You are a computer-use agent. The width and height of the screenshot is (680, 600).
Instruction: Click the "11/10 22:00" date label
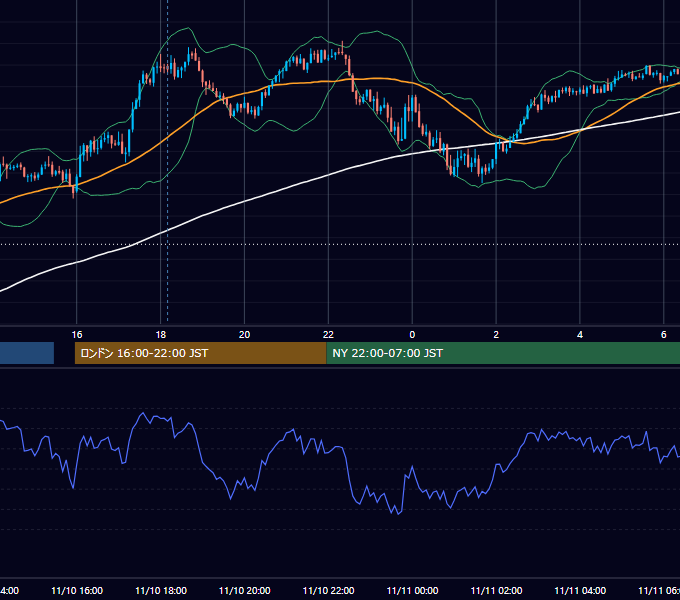(328, 590)
